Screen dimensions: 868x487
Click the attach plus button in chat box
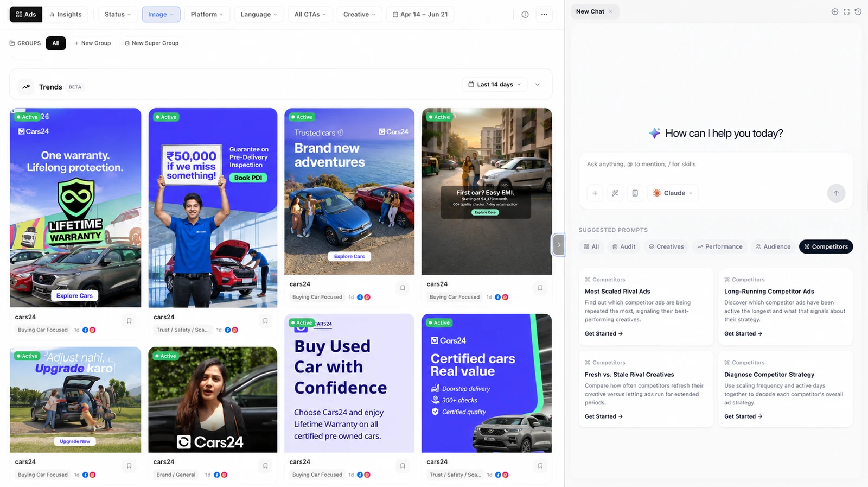(595, 193)
